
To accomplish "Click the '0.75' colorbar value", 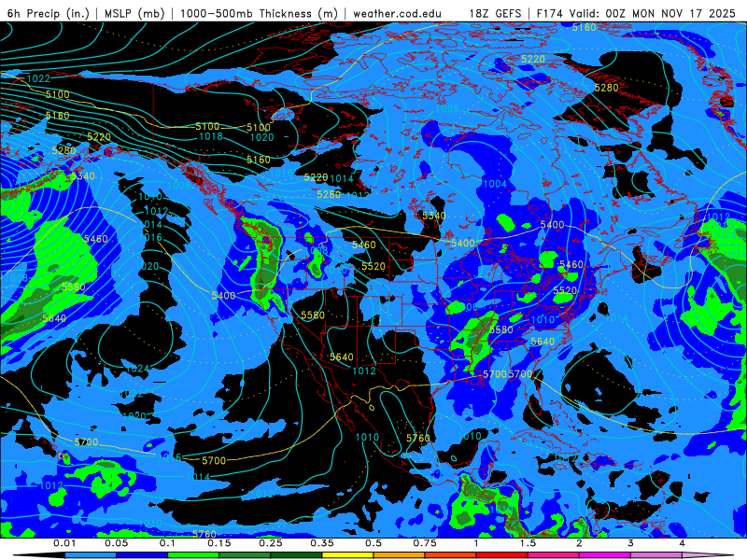I will tap(425, 543).
